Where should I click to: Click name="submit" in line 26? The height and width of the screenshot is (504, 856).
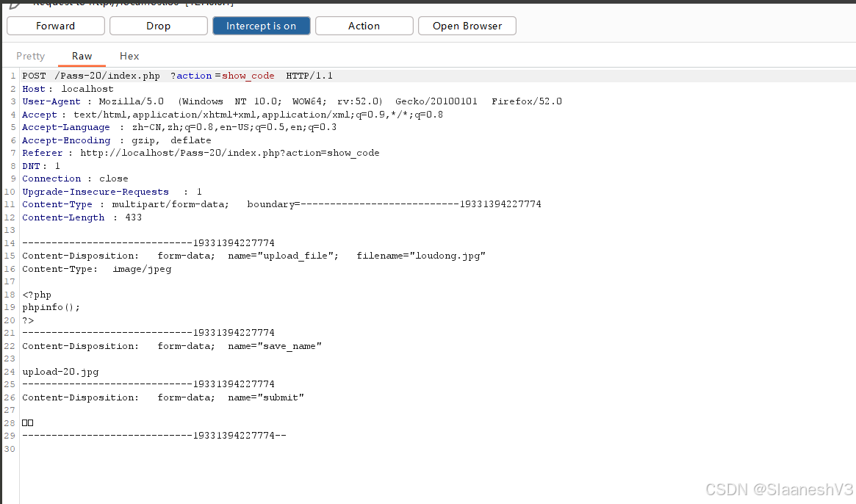266,397
